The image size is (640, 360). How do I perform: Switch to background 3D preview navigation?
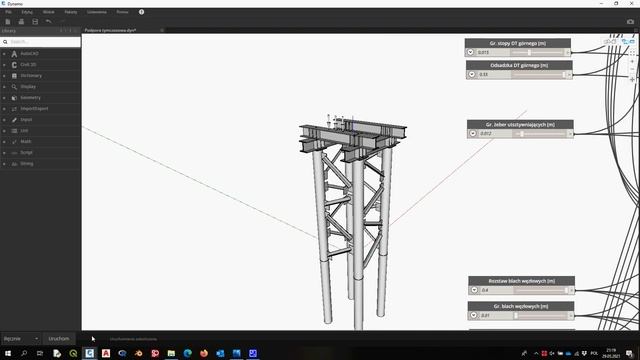point(610,42)
